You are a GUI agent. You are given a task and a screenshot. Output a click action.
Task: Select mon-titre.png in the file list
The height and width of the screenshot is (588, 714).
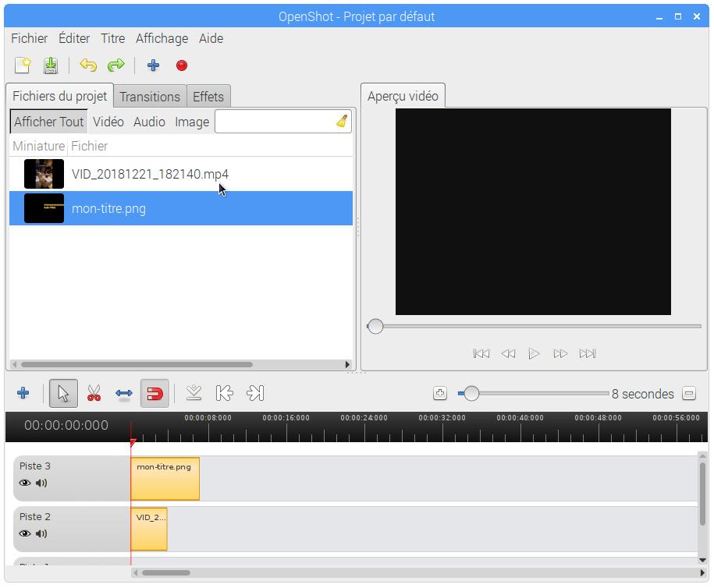click(x=181, y=208)
